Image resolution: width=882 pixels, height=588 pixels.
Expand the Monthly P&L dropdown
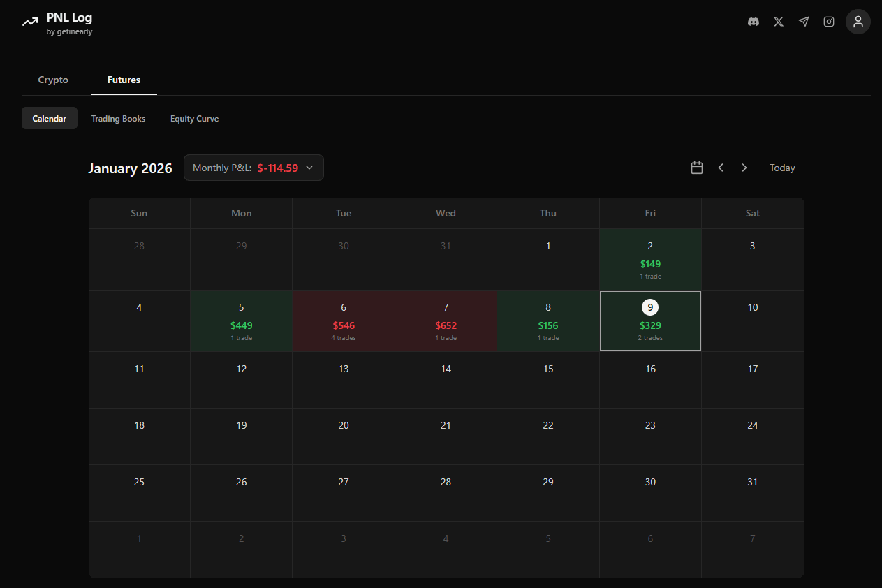point(253,168)
